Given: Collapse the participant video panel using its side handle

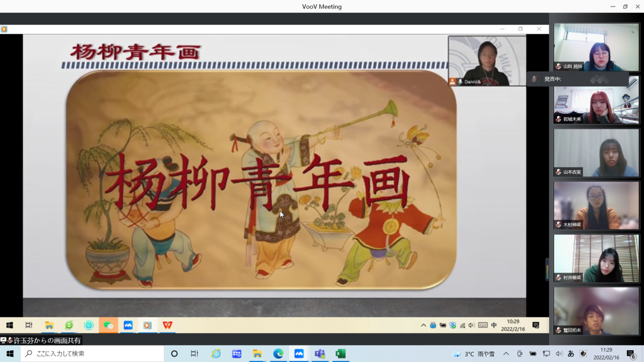Looking at the screenshot, I should click(x=547, y=269).
